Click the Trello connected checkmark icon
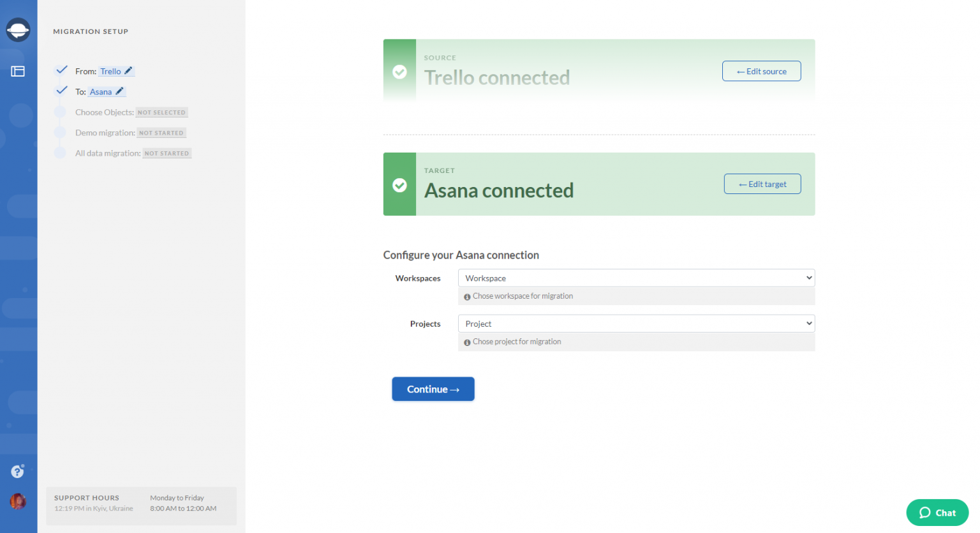Image resolution: width=980 pixels, height=533 pixels. tap(399, 71)
